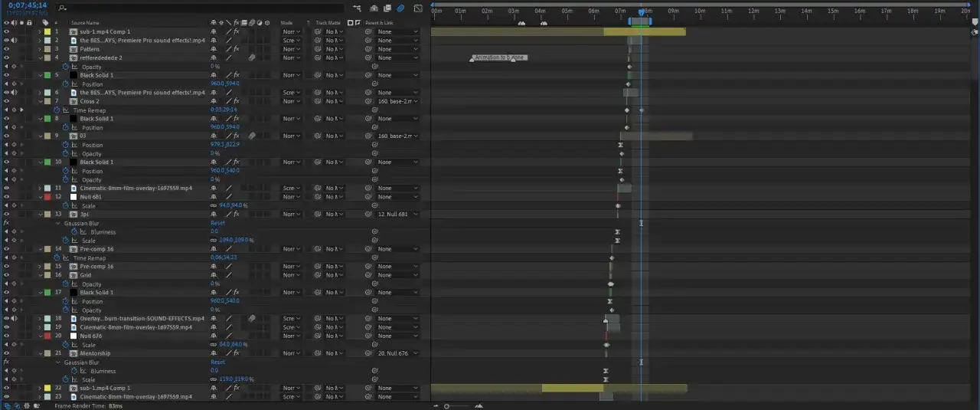The image size is (980, 410).
Task: Hide the Pattern layer
Action: tap(6, 49)
